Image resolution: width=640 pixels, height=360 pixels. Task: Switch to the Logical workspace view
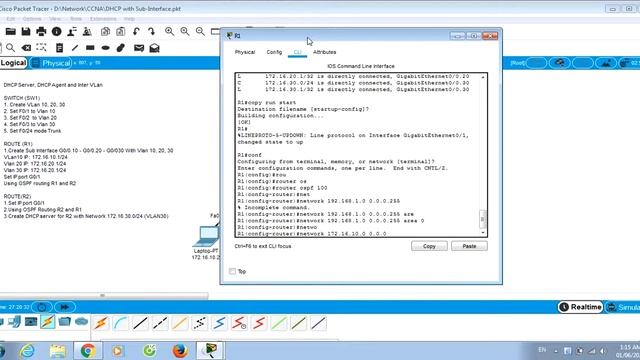[13, 63]
